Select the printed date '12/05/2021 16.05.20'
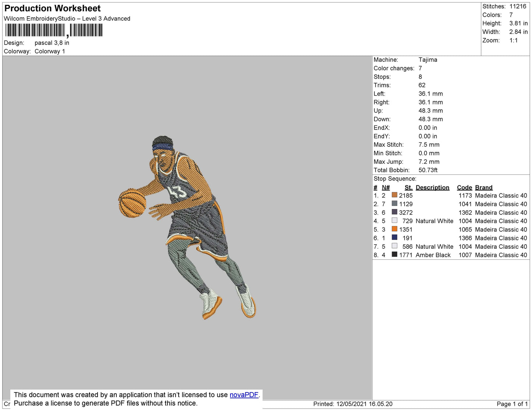Screen dimensions: 532x411 click(364, 404)
